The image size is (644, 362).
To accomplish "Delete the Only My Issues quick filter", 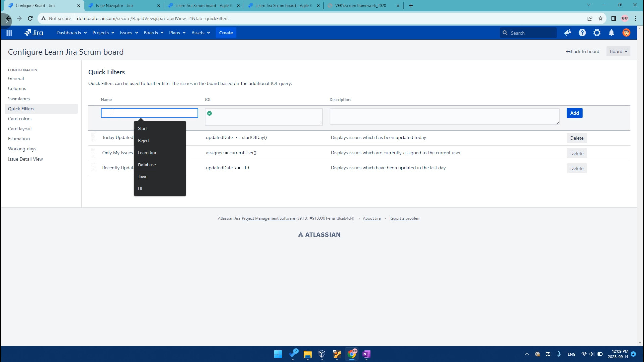I will click(577, 153).
